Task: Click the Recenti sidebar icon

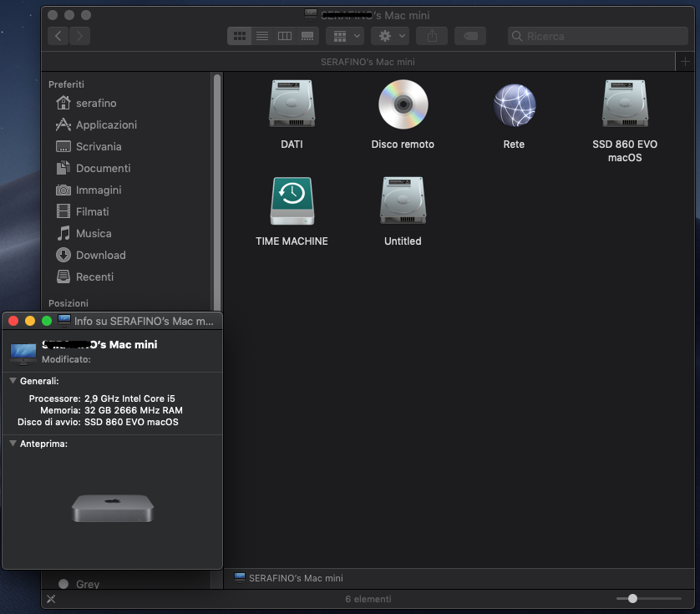Action: 63,277
